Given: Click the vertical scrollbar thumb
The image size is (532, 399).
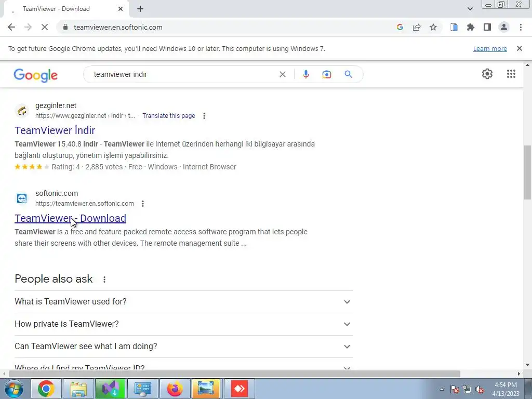Looking at the screenshot, I should (528, 172).
